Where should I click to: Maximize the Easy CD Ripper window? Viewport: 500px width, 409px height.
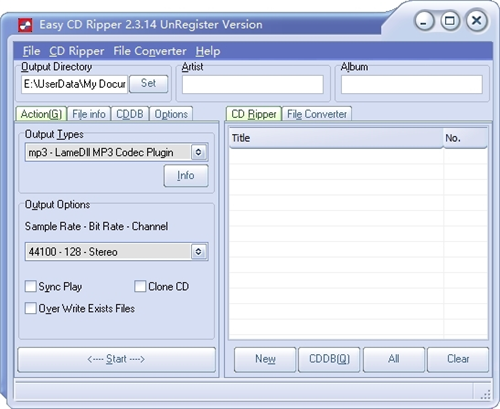click(x=450, y=21)
